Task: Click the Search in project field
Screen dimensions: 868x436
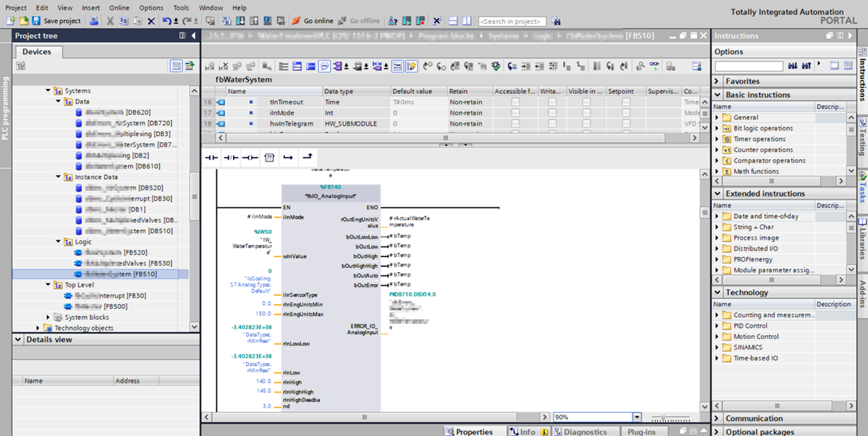Action: point(512,21)
